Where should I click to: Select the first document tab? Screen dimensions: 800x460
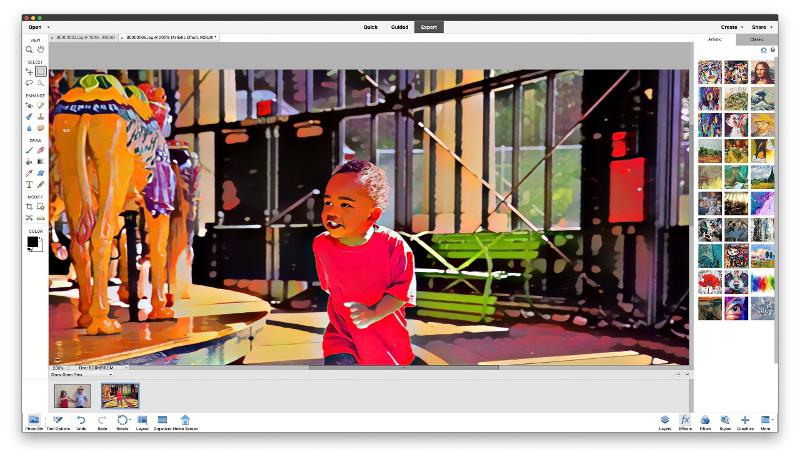click(x=84, y=37)
